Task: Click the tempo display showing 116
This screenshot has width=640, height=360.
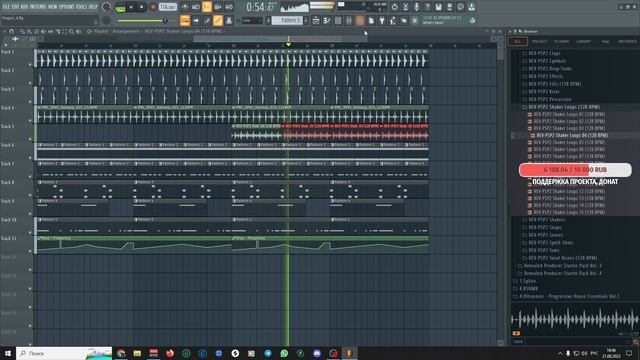Action: coord(167,7)
